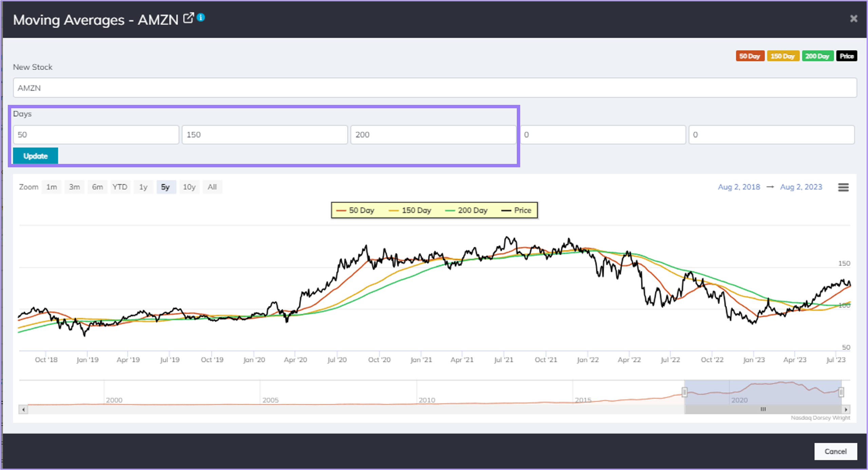This screenshot has width=868, height=470.
Task: Toggle the green 200 Day badge
Action: 818,56
